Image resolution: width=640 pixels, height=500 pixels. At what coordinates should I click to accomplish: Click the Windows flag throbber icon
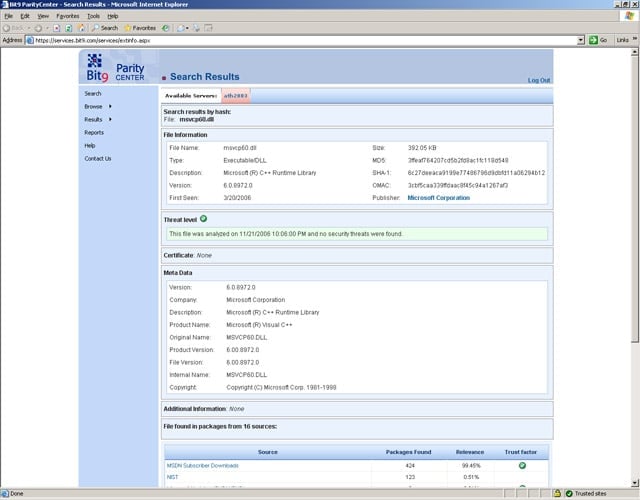pyautogui.click(x=629, y=16)
